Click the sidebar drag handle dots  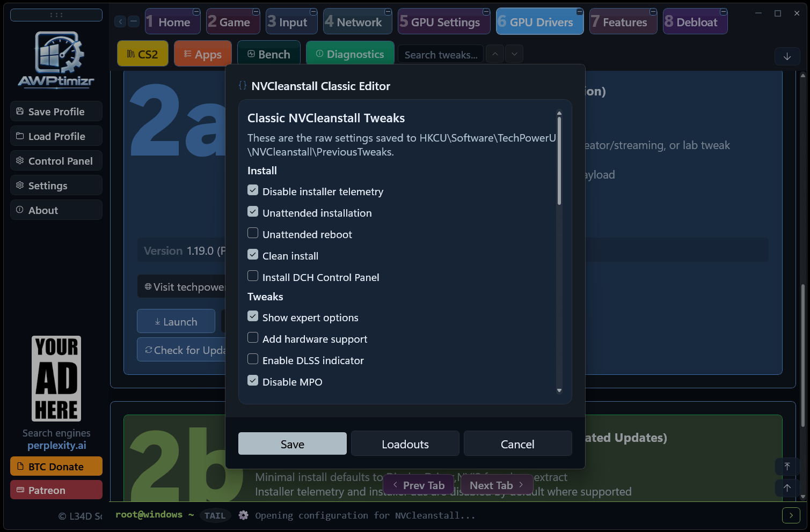(x=56, y=15)
